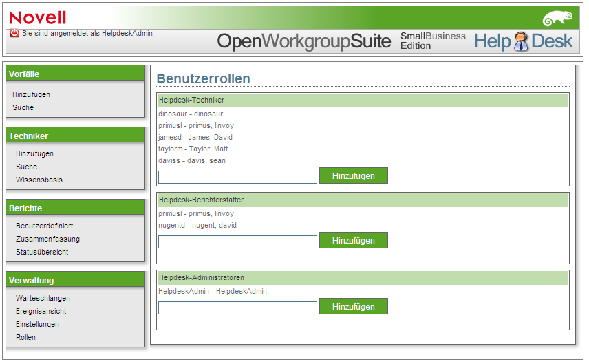This screenshot has height=364, width=589.
Task: Select 'primusl - primus, linvoy' under Helpdesk-Techniker
Action: (196, 125)
